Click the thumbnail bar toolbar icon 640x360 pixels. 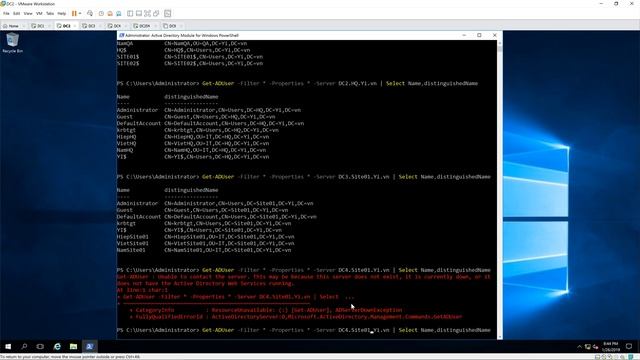tap(139, 13)
